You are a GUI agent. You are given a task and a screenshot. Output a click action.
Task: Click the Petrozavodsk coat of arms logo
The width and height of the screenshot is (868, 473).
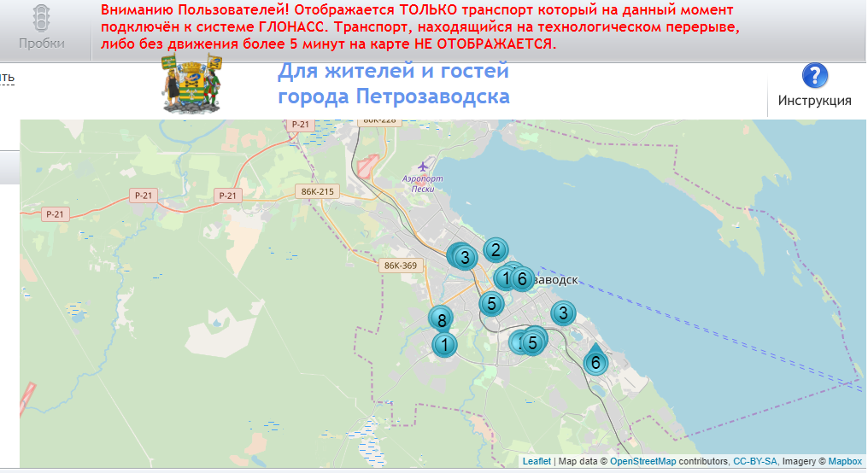tap(192, 83)
